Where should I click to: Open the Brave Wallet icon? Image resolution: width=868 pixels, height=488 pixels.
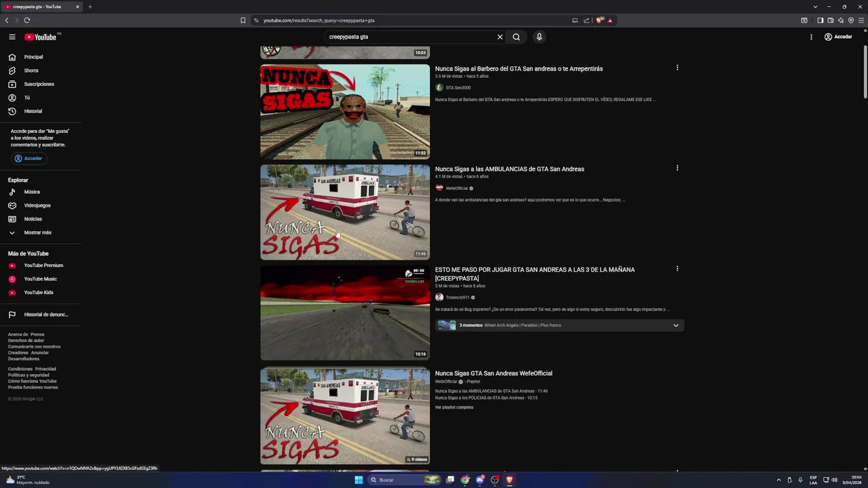click(x=830, y=20)
